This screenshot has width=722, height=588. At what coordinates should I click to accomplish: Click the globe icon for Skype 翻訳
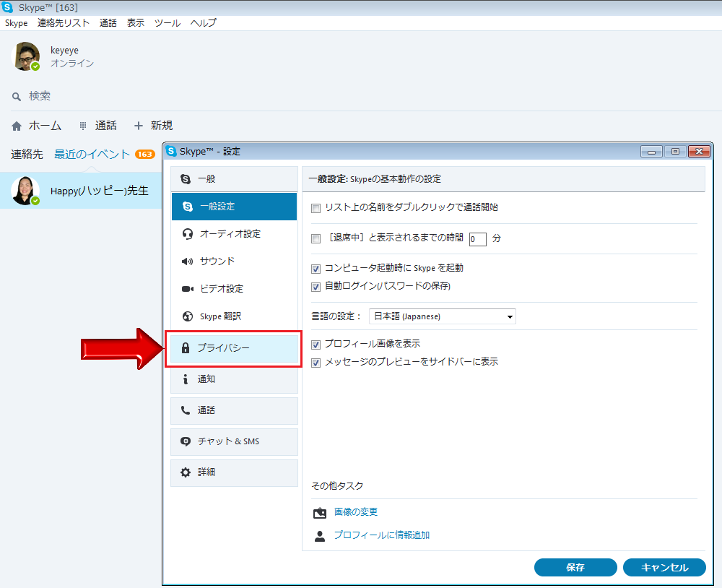coord(188,316)
